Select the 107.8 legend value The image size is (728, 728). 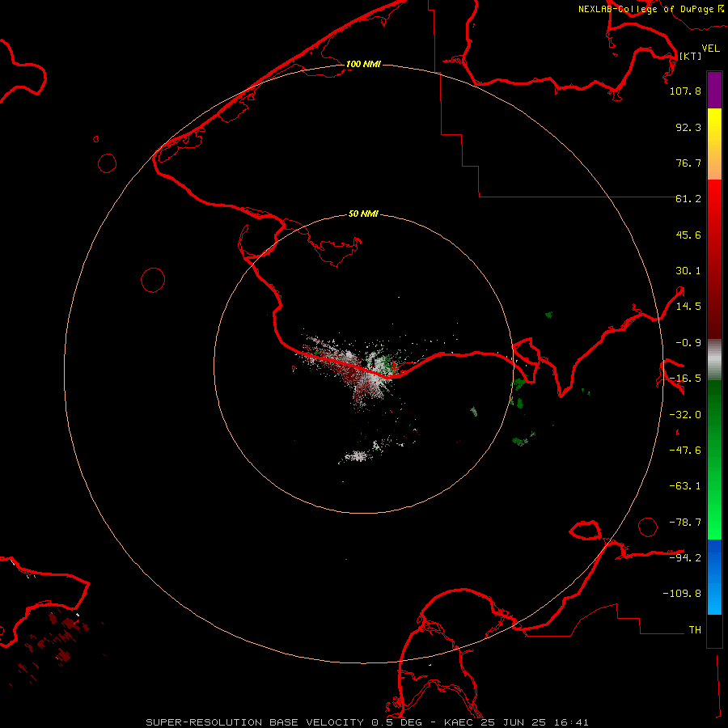[685, 91]
